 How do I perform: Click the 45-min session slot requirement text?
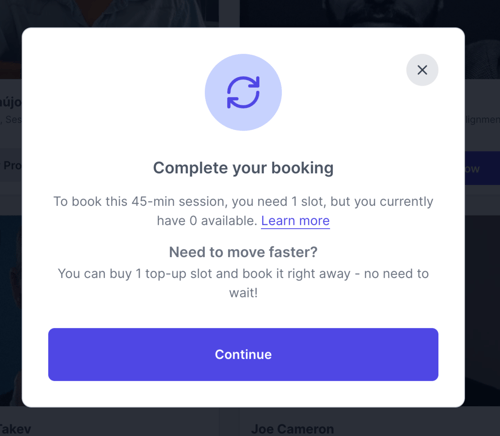click(x=243, y=211)
